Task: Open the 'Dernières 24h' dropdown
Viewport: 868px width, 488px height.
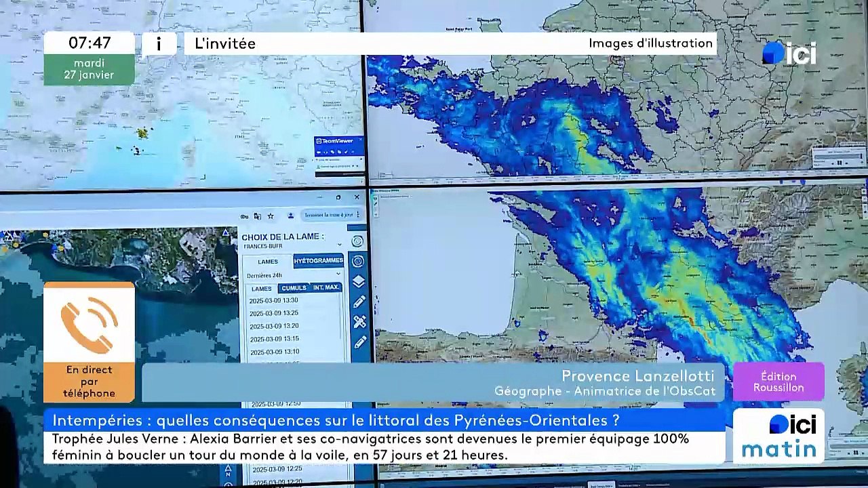Action: click(294, 274)
